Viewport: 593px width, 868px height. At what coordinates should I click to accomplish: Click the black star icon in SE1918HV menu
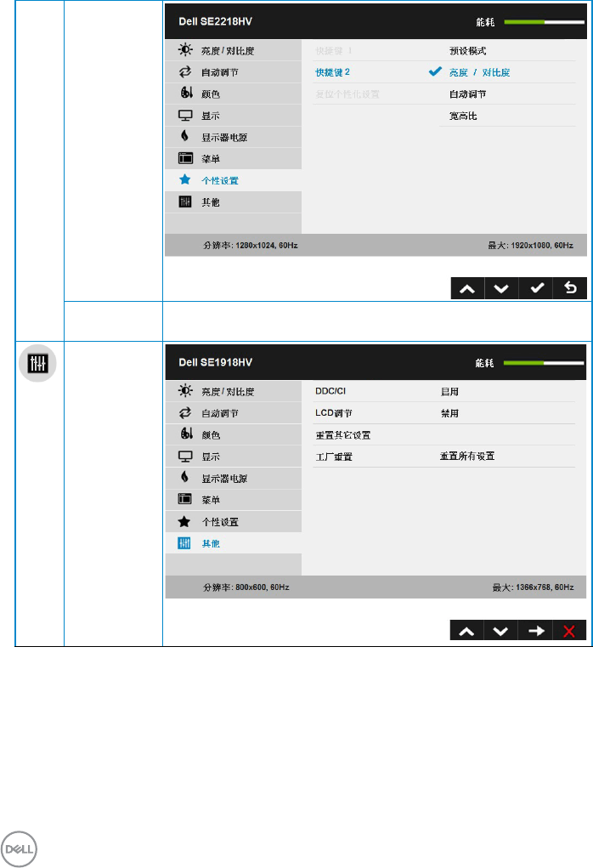pos(184,521)
